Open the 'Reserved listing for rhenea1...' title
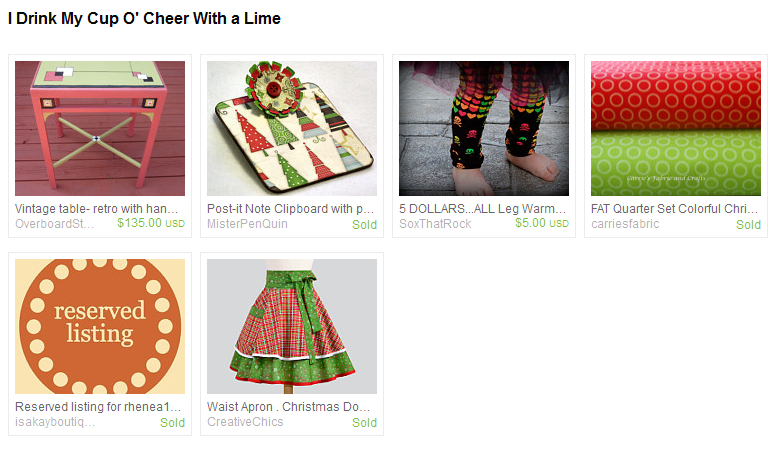773x454 pixels. (98, 407)
